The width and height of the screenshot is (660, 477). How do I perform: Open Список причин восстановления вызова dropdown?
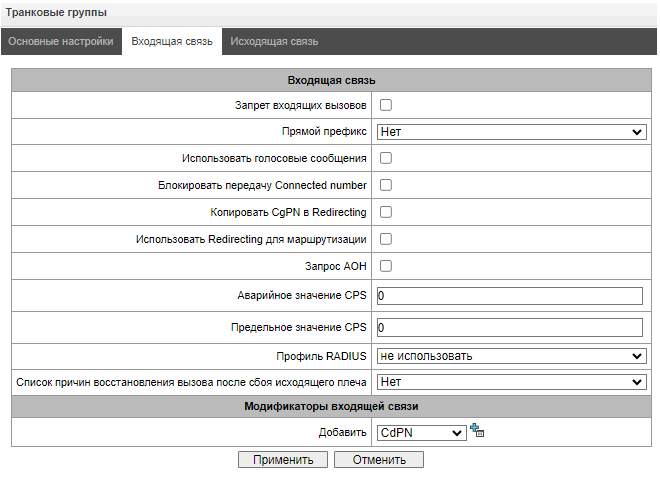511,382
